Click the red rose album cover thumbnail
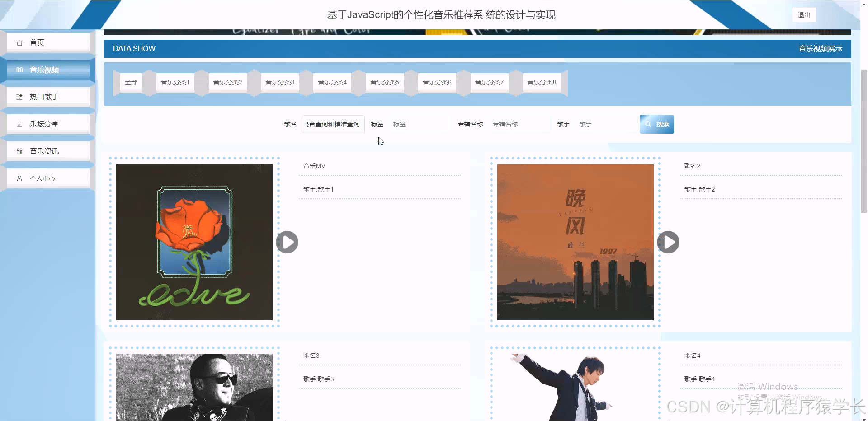The height and width of the screenshot is (421, 868). coord(194,242)
